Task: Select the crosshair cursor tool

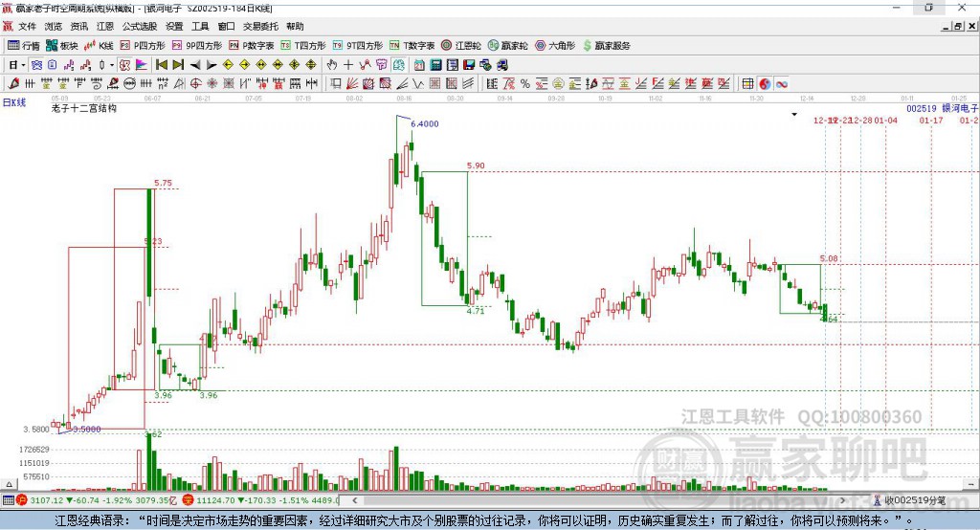Action: [348, 65]
